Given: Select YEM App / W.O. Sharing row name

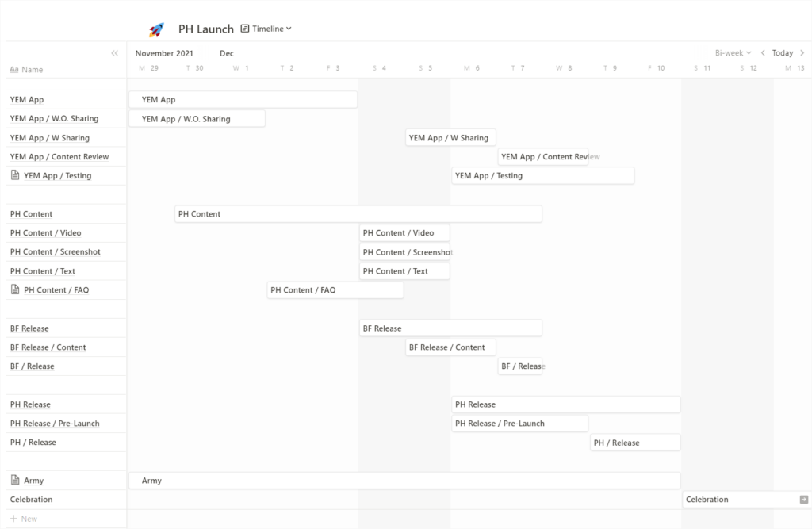Looking at the screenshot, I should point(55,119).
